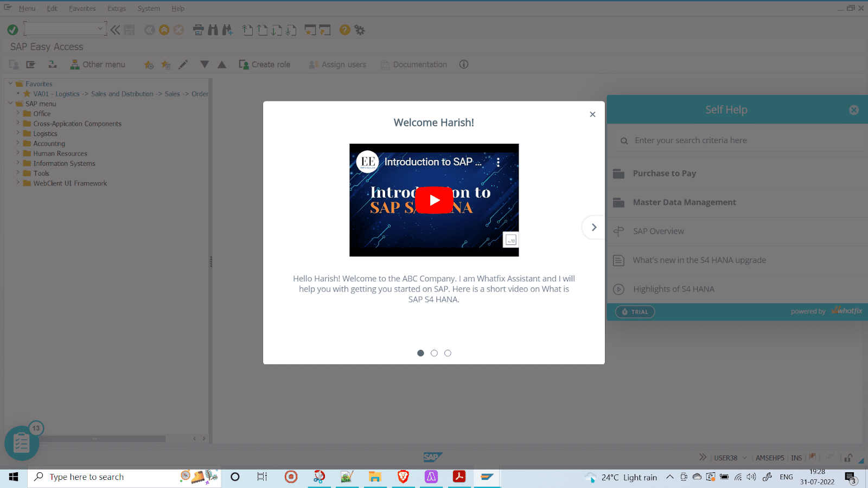868x488 pixels.
Task: Play the Introduction to SAP video
Action: pyautogui.click(x=434, y=200)
